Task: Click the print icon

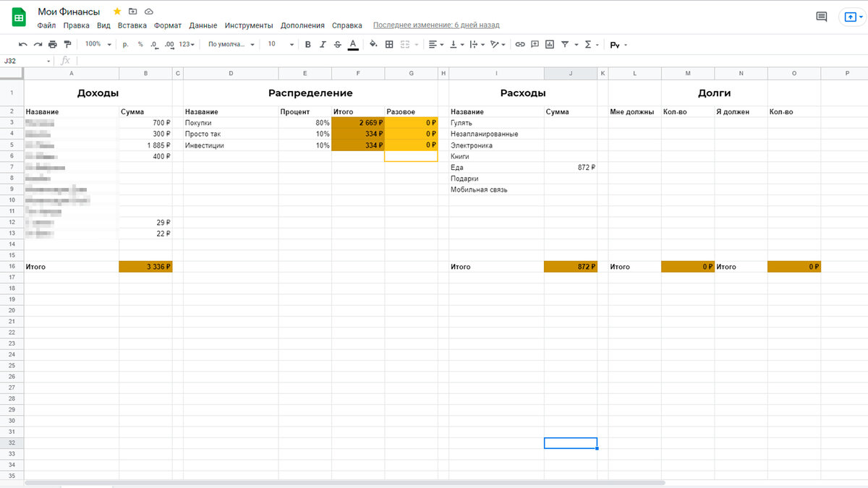Action: tap(53, 45)
